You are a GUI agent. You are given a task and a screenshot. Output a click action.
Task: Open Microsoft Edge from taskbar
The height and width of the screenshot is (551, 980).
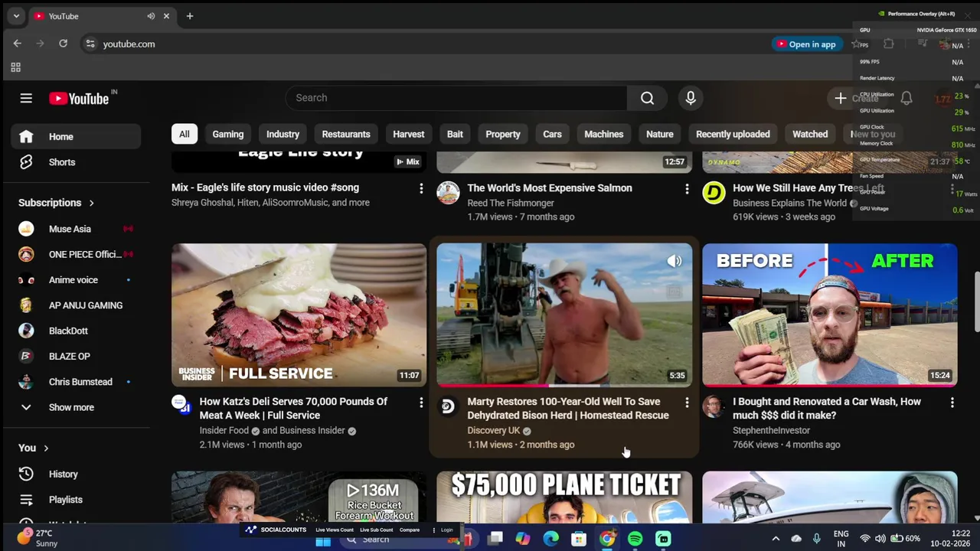(550, 539)
